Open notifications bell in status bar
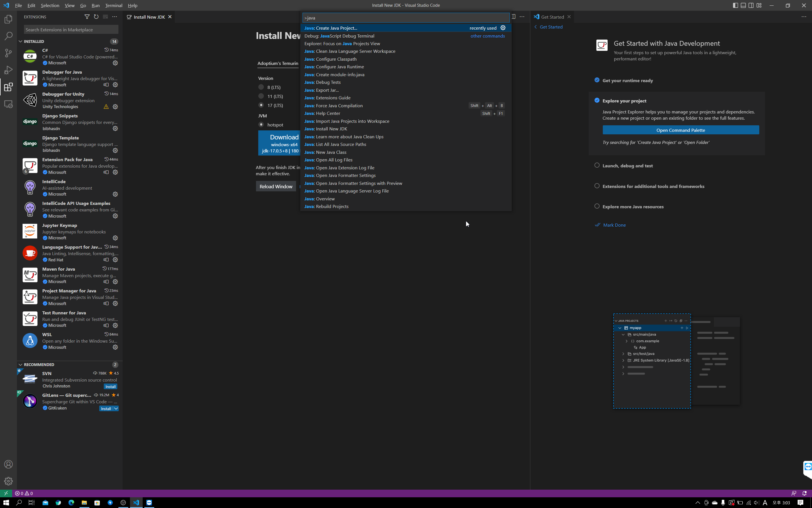 coord(804,493)
